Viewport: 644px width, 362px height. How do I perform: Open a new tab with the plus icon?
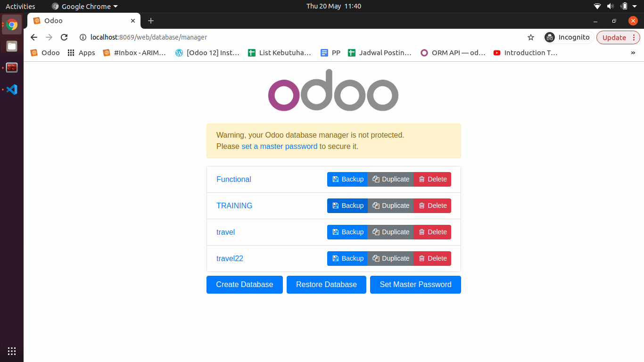click(x=151, y=21)
